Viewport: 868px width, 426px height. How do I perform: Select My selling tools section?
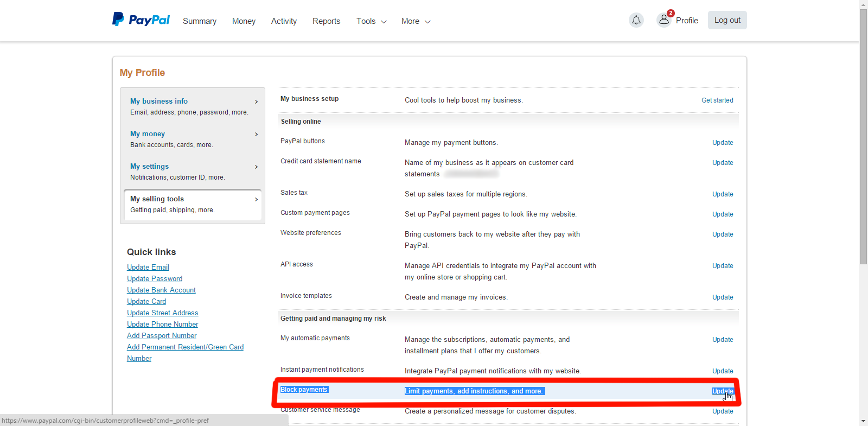193,205
